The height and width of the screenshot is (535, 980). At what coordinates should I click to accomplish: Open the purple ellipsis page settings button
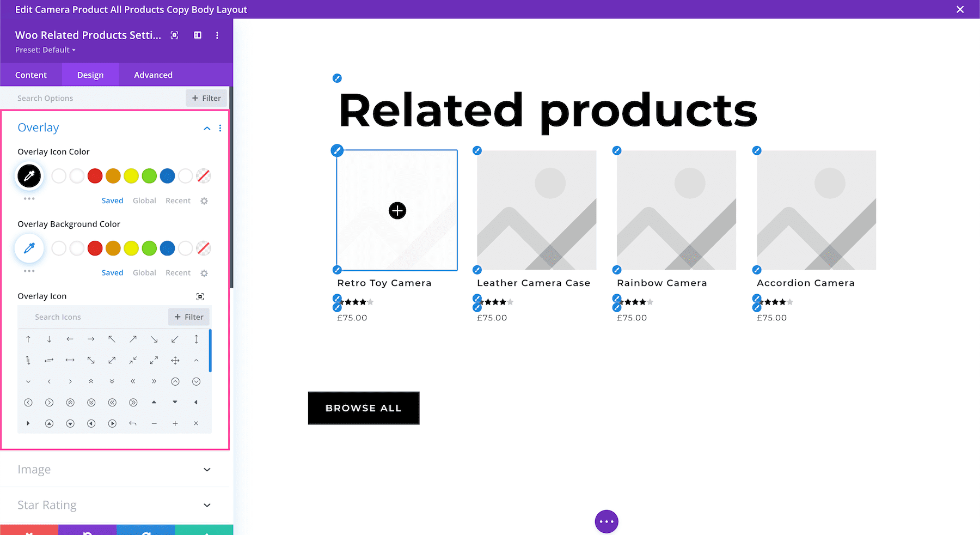606,521
